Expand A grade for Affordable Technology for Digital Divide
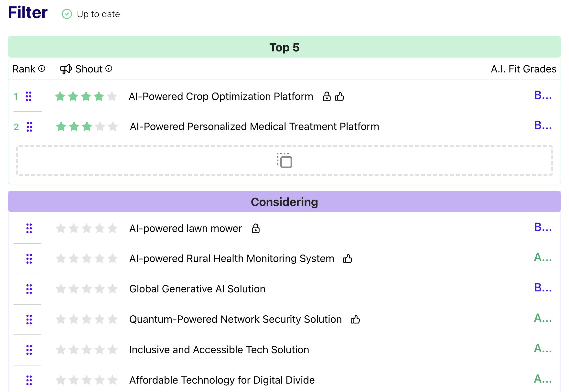This screenshot has height=392, width=569. (x=542, y=379)
